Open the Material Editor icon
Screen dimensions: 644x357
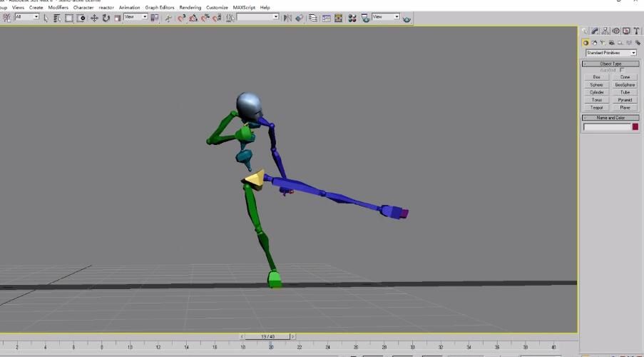tap(352, 18)
